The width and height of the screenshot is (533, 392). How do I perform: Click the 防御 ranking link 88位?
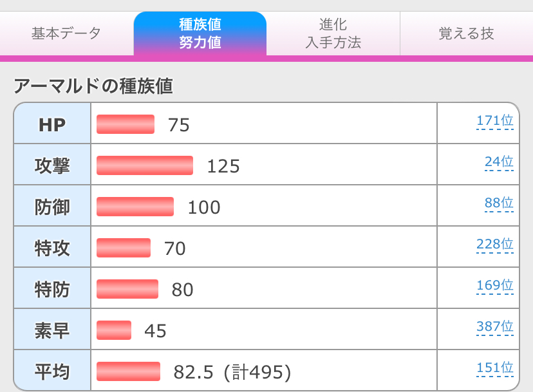(498, 203)
